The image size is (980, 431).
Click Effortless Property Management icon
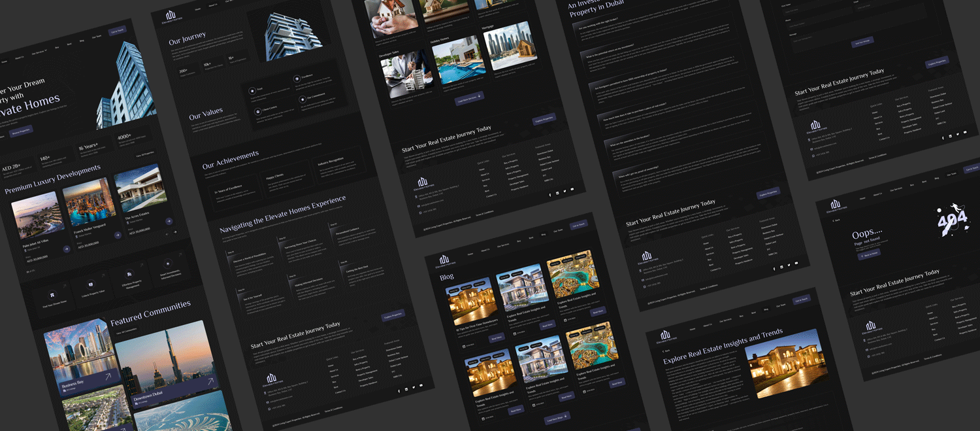129,274
